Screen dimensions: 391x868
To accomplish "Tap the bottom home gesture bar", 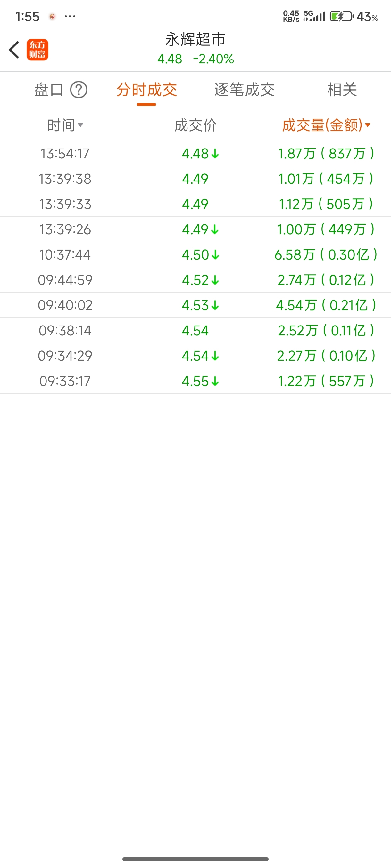I will point(195,859).
